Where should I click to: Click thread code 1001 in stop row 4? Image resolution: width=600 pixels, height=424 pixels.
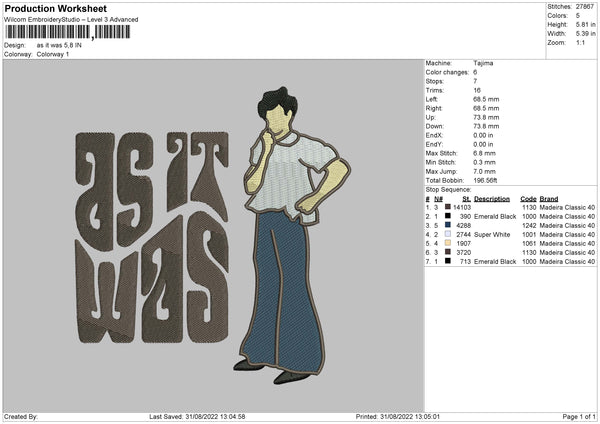point(529,235)
